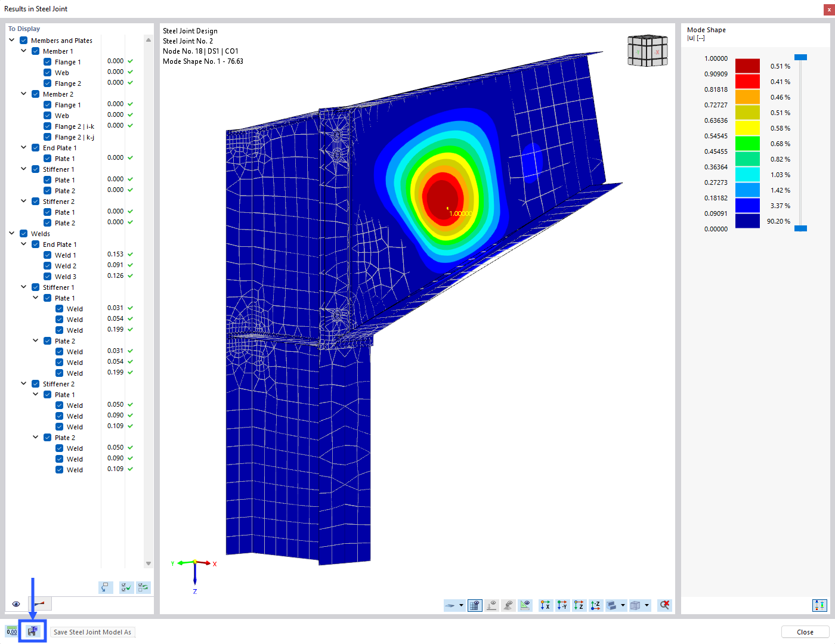Click the tree scrollbar down arrow

(x=149, y=563)
